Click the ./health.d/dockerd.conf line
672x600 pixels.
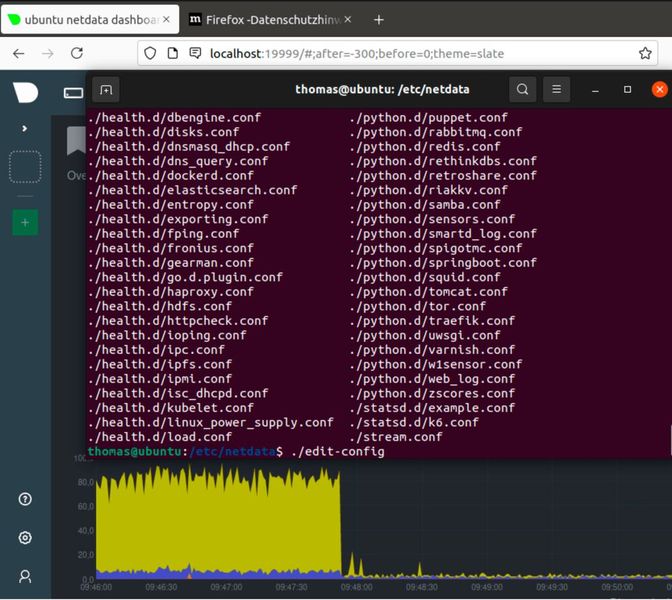171,176
